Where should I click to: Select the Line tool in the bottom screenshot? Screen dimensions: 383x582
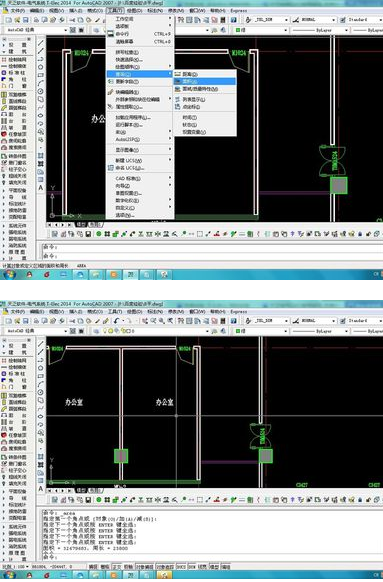41,344
